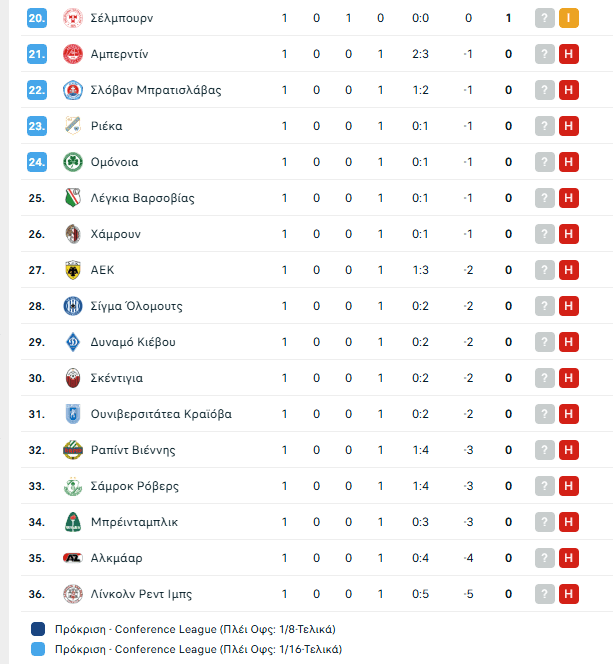Click the light blue 1/16 final legend swatch
Image resolution: width=613 pixels, height=664 pixels.
[x=37, y=649]
